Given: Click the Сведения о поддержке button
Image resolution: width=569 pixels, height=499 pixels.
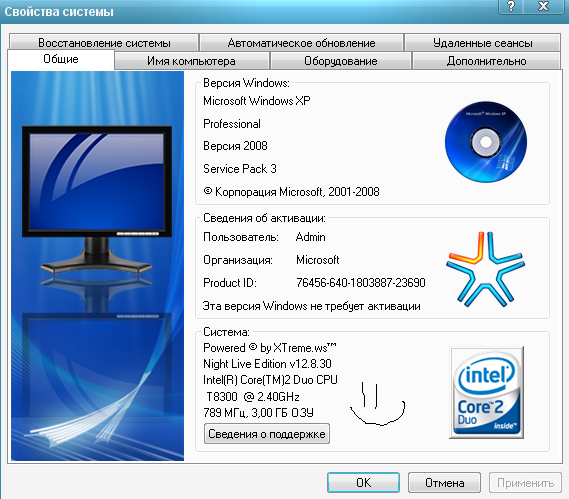Looking at the screenshot, I should tap(267, 434).
